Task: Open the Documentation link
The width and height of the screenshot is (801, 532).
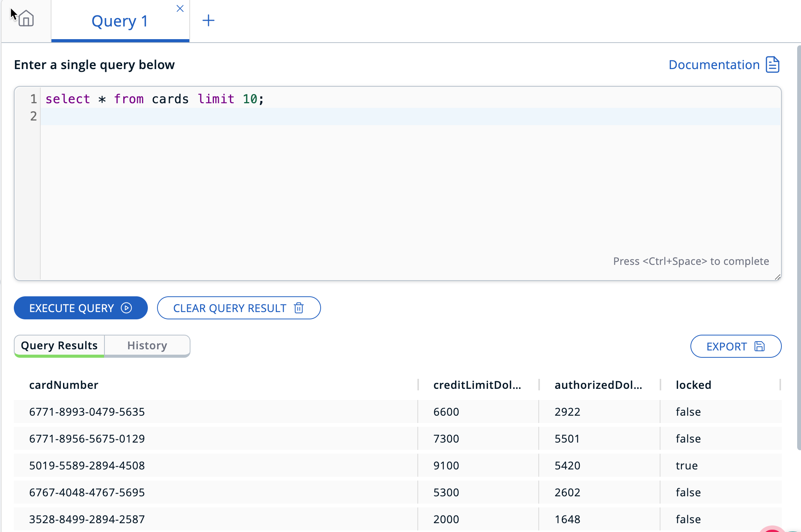Action: click(x=714, y=64)
